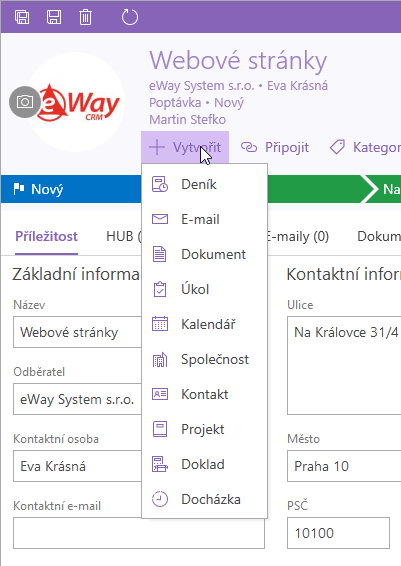401x566 pixels.
Task: Choose Deník from the create menu
Action: pyautogui.click(x=204, y=184)
